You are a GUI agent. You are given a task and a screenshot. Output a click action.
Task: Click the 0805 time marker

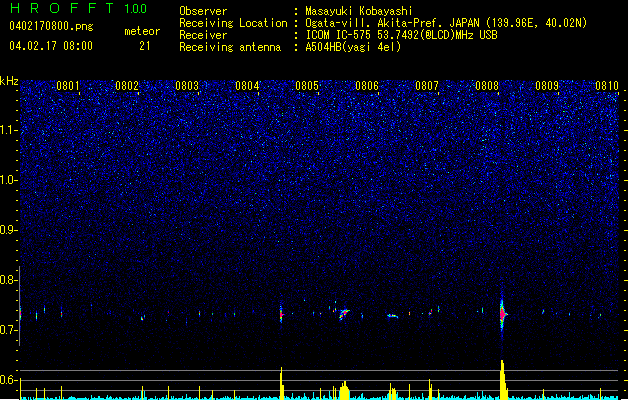307,86
